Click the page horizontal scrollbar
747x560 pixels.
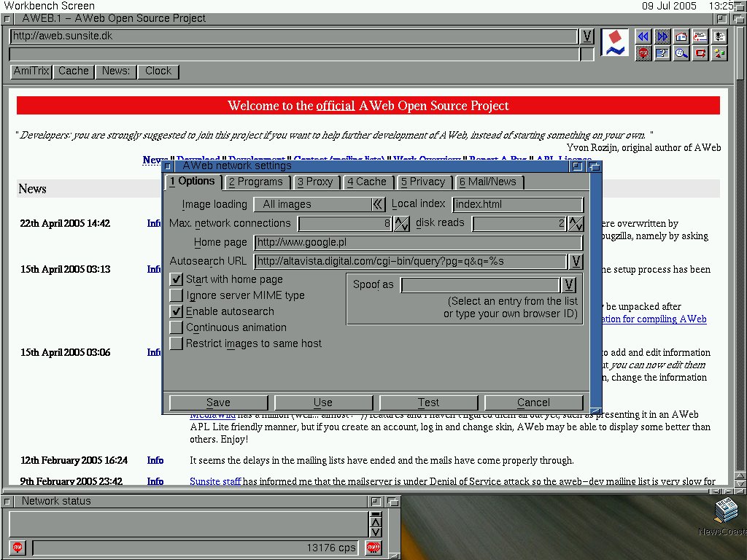point(355,491)
